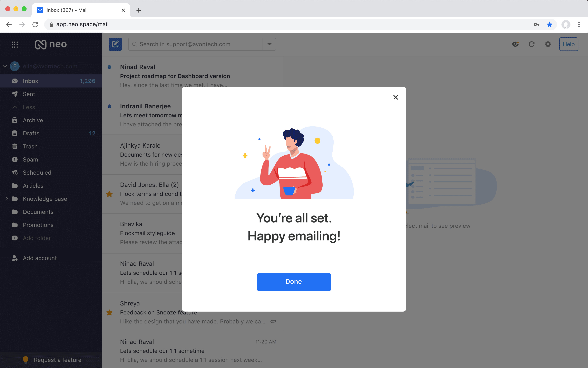Click the bookmark star in address bar
Screen dimensions: 588x368
click(549, 24)
